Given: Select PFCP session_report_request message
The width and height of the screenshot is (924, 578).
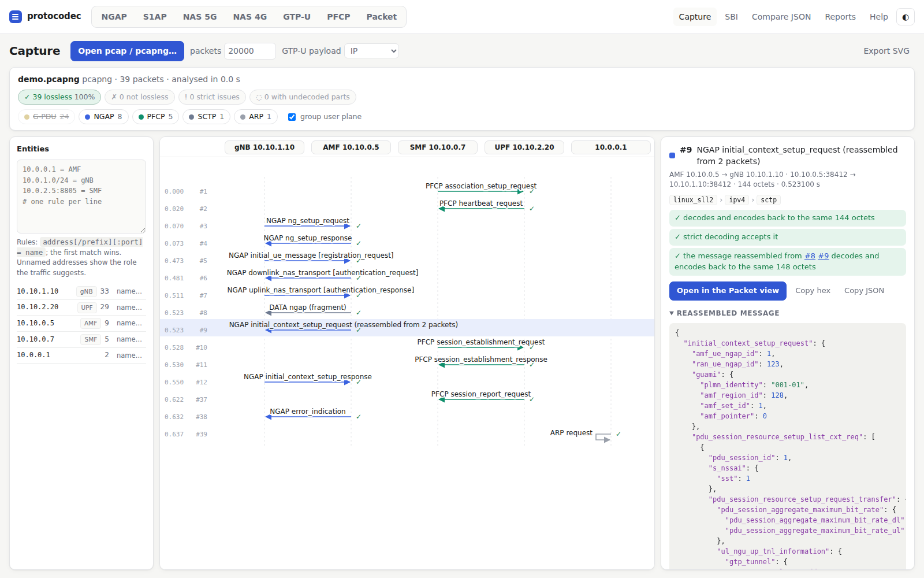Looking at the screenshot, I should click(481, 394).
